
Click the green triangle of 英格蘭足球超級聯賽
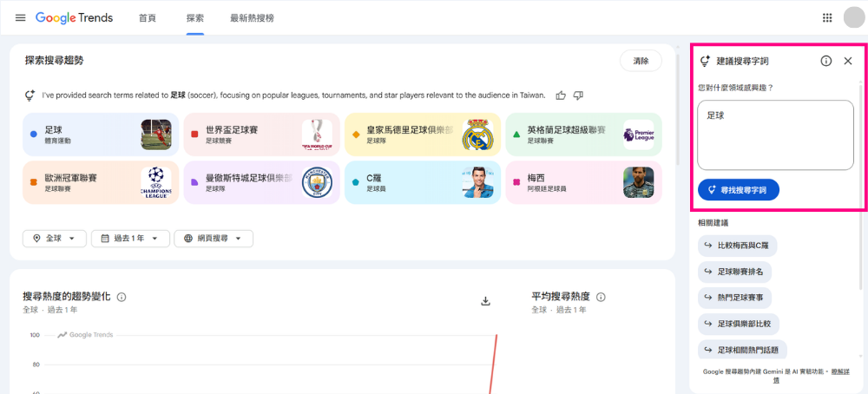pyautogui.click(x=516, y=134)
